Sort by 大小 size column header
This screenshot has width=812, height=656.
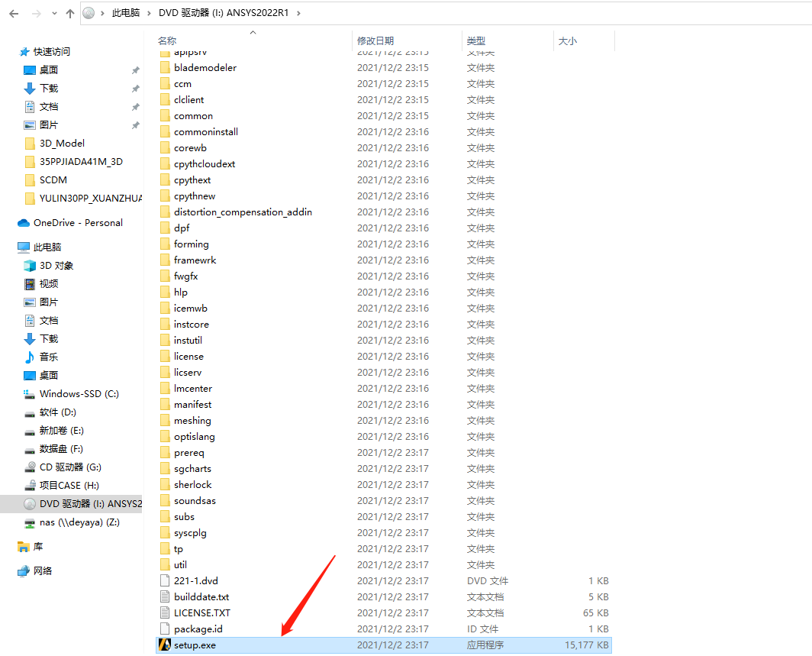click(x=568, y=41)
